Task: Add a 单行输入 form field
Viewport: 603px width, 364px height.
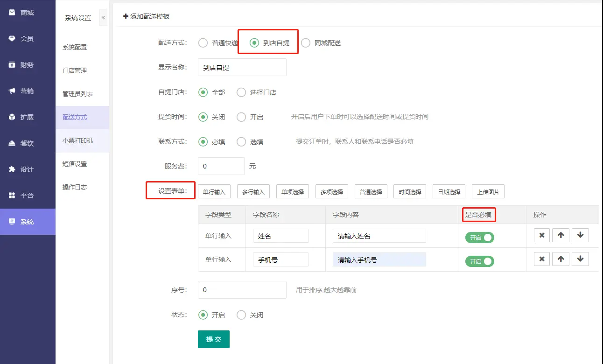Action: [x=214, y=192]
